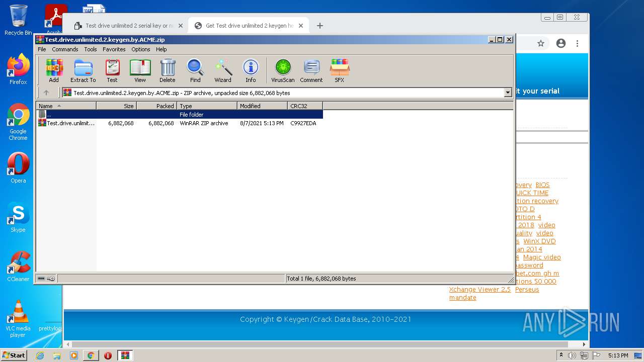644x362 pixels.
Task: Click the 'mandate' link
Action: coord(463,298)
